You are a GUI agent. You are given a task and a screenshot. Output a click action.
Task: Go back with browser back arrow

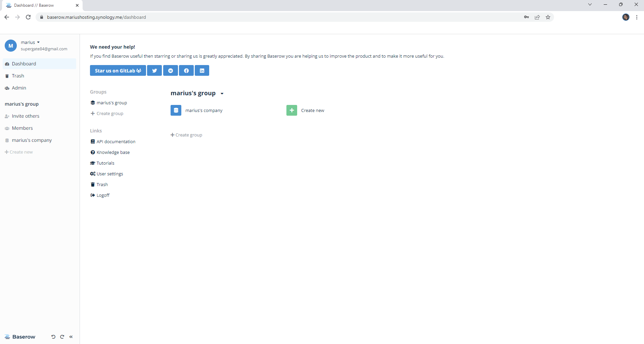pyautogui.click(x=7, y=17)
